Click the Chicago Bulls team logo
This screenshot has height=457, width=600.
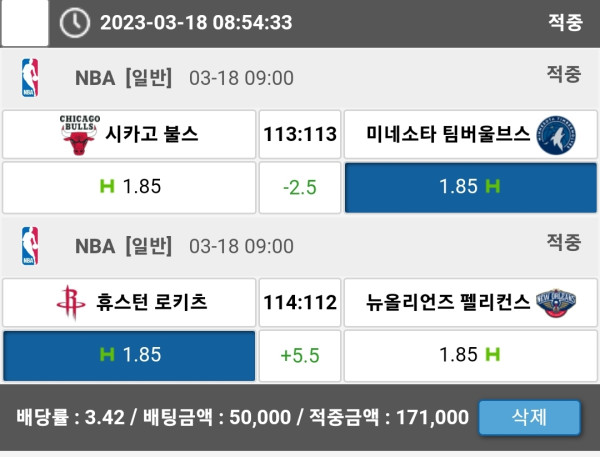coord(79,135)
